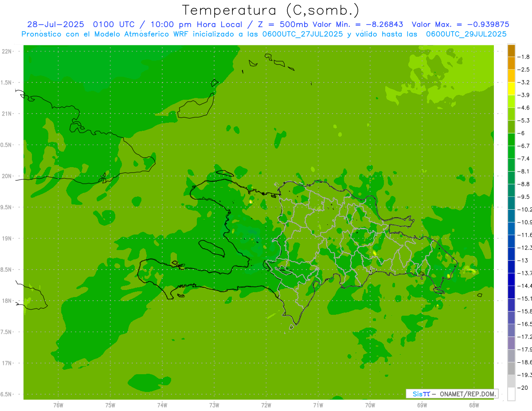Click the valid-until time "0600UTC_29JUL2025"
Screen dimensions: 532x411
tap(466, 34)
